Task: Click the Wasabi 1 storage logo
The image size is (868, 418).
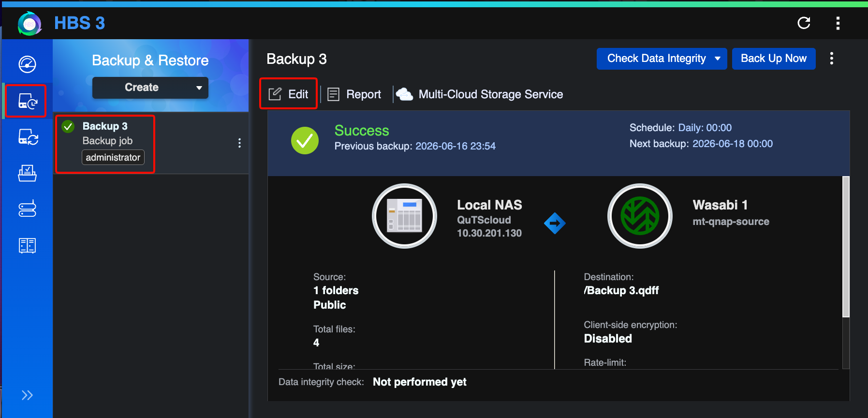Action: tap(640, 216)
